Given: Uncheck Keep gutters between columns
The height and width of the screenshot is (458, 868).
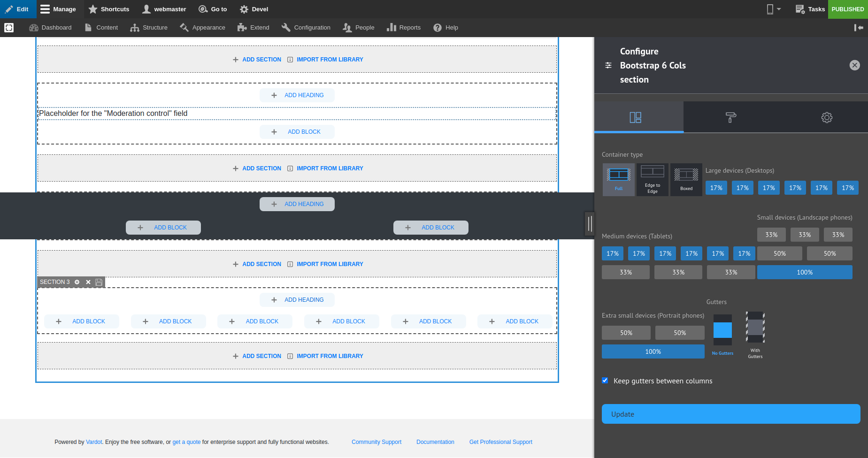Looking at the screenshot, I should click(x=605, y=380).
